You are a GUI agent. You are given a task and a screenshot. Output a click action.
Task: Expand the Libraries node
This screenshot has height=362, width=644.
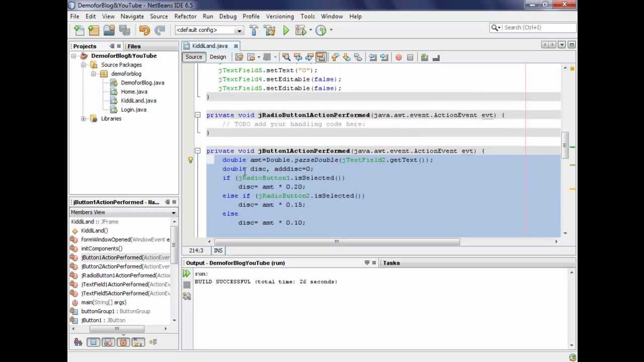[x=84, y=119]
